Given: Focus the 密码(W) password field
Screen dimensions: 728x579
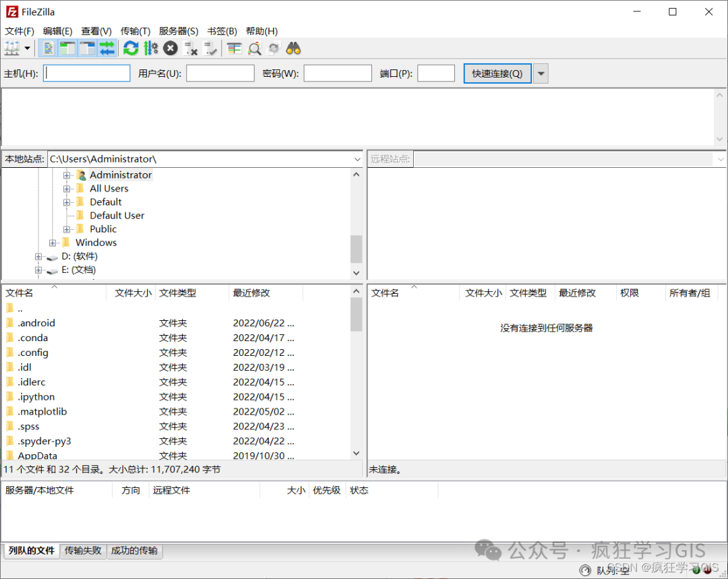Looking at the screenshot, I should point(338,73).
